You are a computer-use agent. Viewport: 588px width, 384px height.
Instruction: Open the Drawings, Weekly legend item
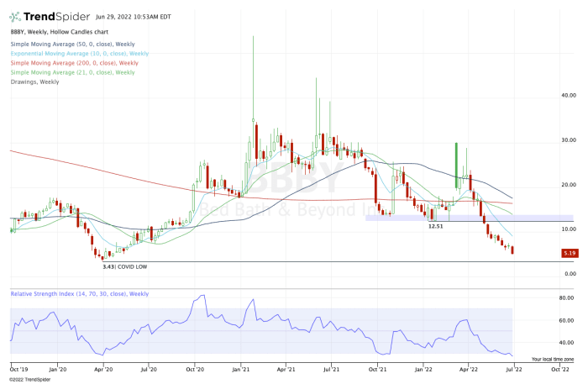click(x=34, y=82)
